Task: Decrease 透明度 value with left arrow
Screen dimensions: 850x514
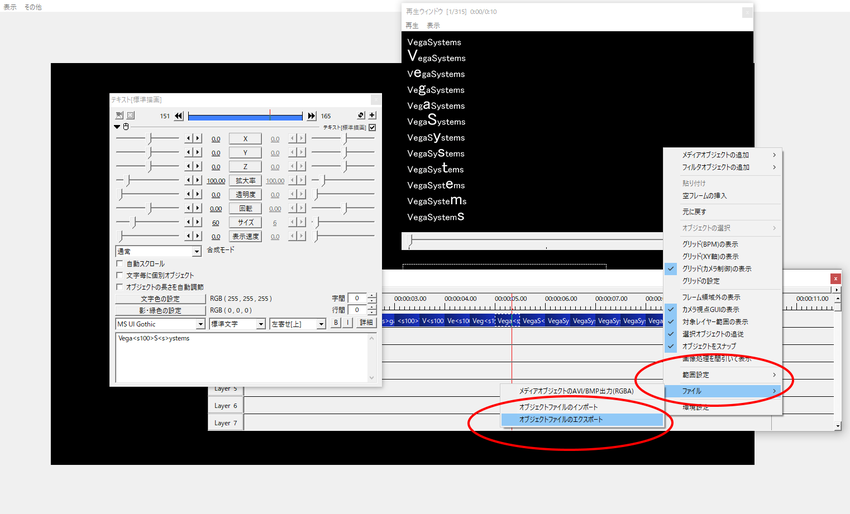Action: tap(188, 194)
